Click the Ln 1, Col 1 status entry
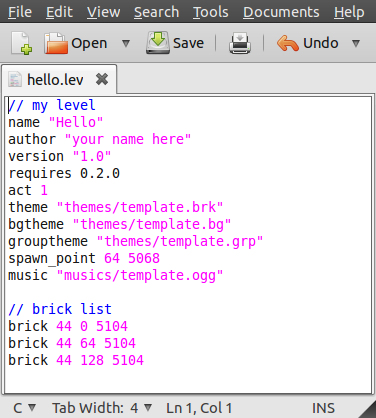The width and height of the screenshot is (376, 418). click(x=199, y=408)
